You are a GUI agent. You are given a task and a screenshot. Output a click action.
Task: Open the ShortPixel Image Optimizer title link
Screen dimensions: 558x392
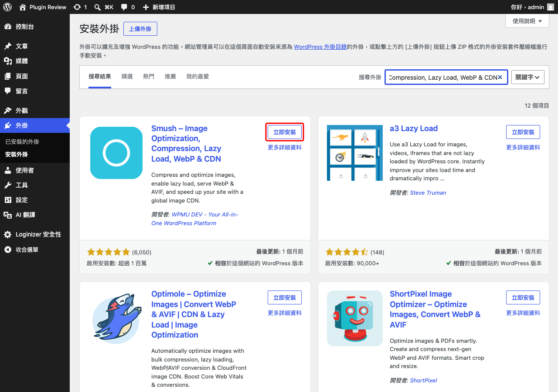(x=435, y=309)
